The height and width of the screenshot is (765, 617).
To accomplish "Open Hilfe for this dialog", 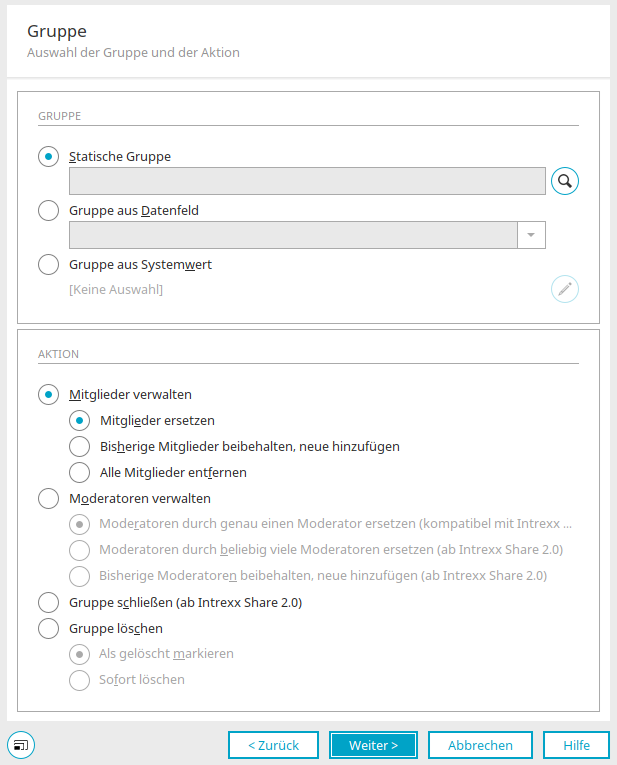I will [x=576, y=745].
